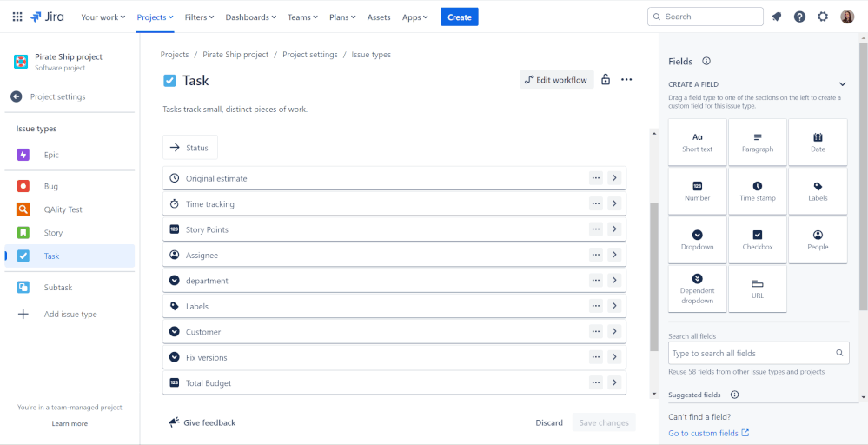
Task: Open the Assets page
Action: [379, 17]
